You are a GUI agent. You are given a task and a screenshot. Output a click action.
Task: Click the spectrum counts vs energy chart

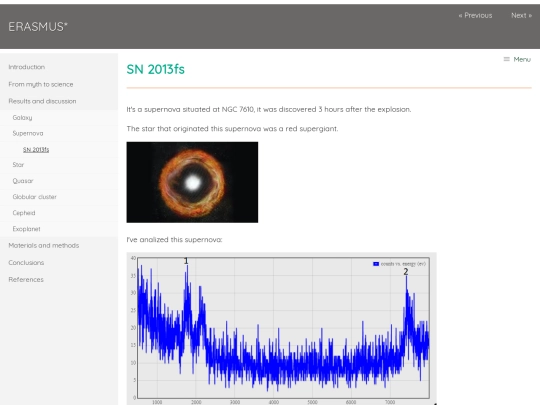point(282,329)
